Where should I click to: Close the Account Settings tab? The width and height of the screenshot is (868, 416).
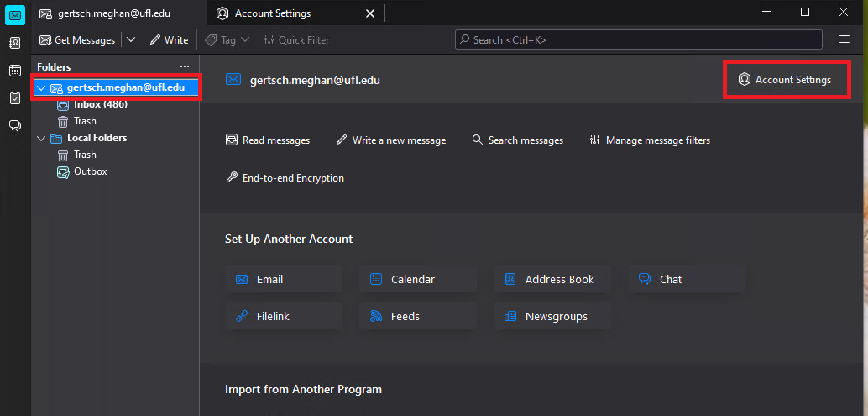tap(371, 13)
